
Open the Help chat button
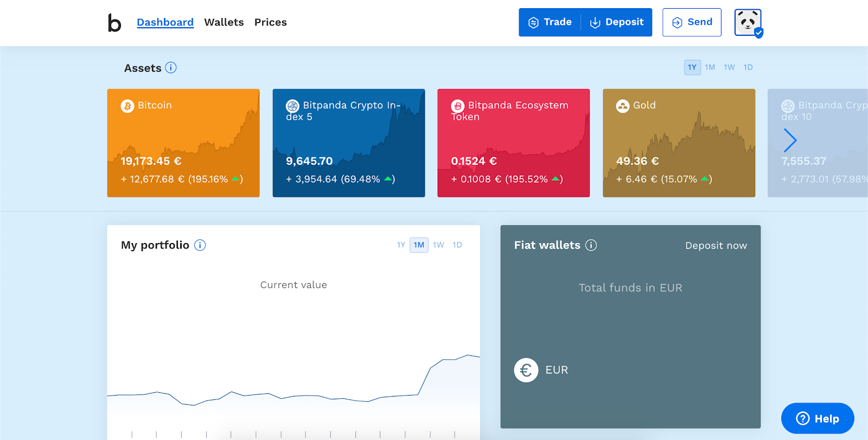click(818, 418)
